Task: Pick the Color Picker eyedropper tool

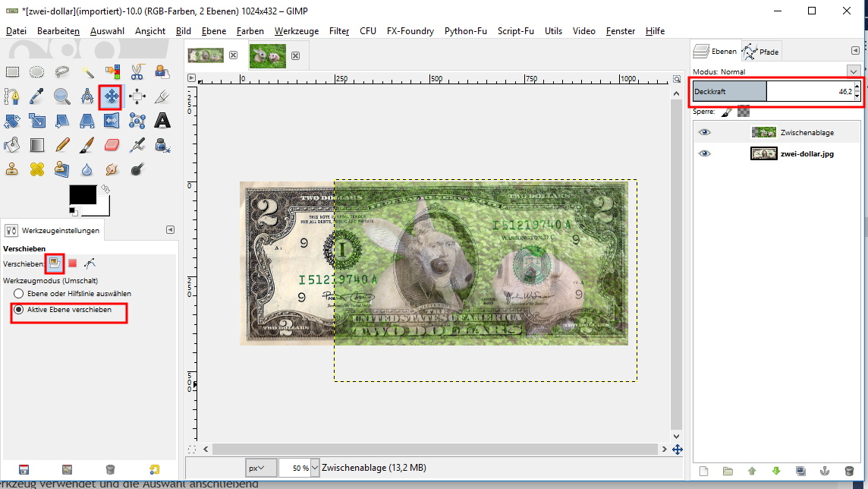Action: (x=36, y=97)
